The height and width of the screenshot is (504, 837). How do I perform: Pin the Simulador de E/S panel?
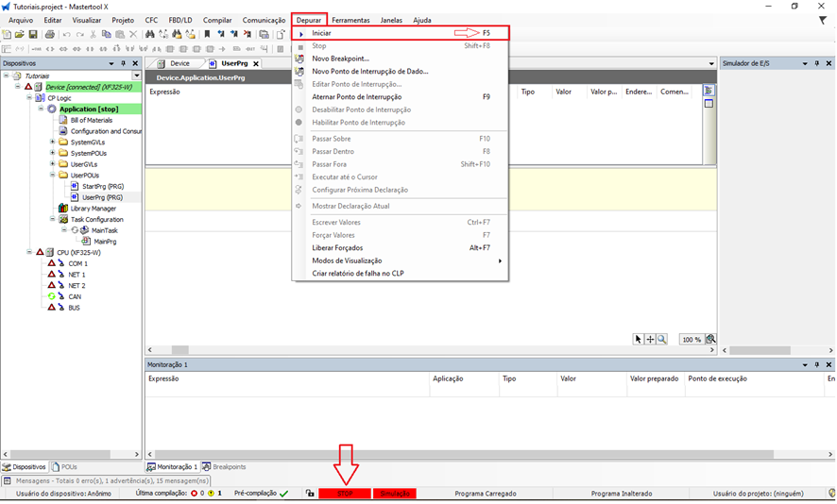tap(817, 63)
